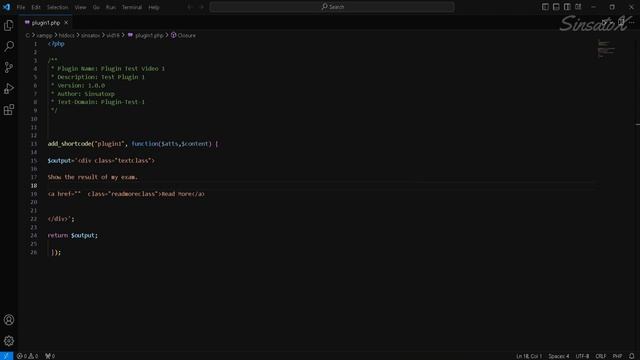The image size is (640, 360).
Task: Expand the vid16 breadcrumb
Action: pyautogui.click(x=113, y=36)
